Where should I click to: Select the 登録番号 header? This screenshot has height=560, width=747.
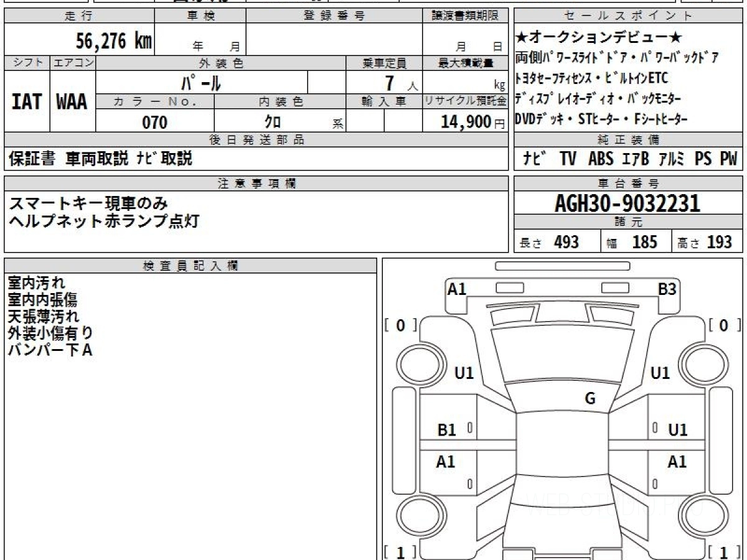(334, 16)
